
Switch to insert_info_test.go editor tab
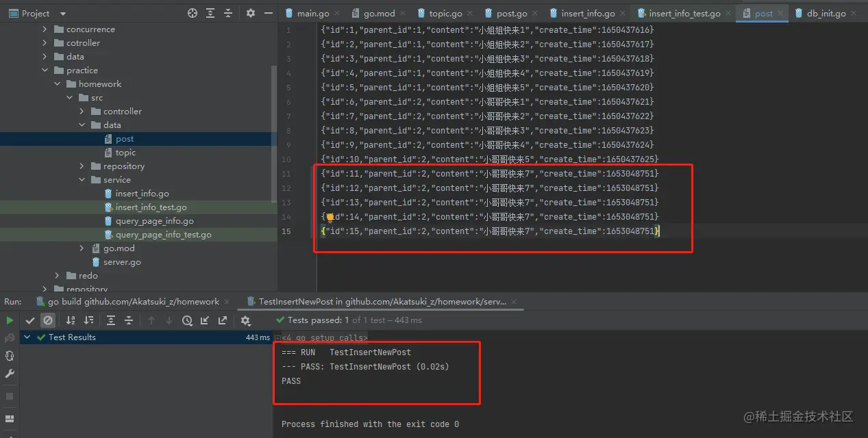(x=684, y=14)
